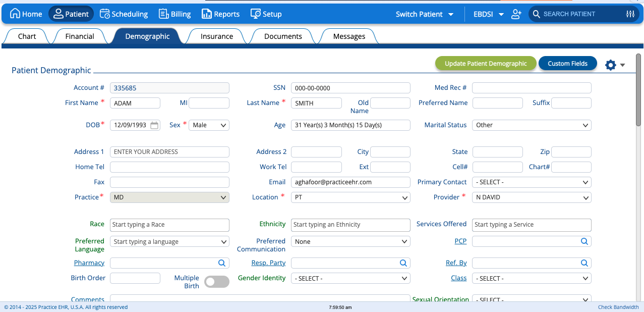
Task: Click Update Patient Demographic button
Action: pos(486,64)
